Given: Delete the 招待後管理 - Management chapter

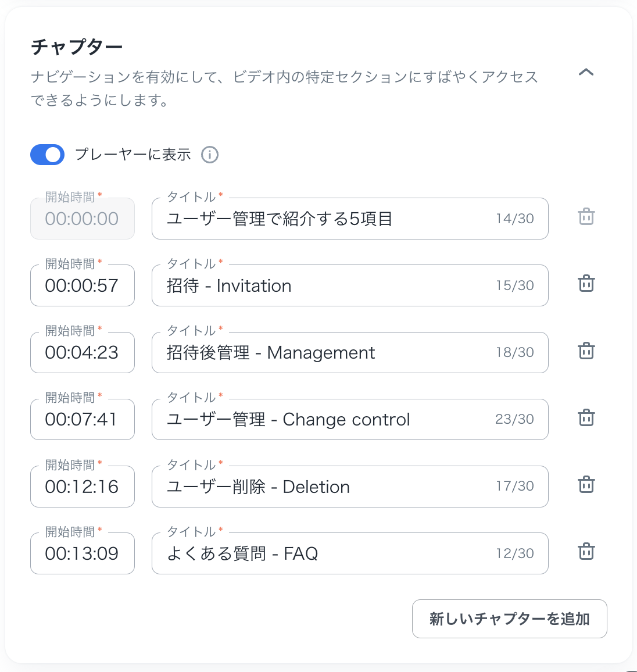Looking at the screenshot, I should [586, 351].
